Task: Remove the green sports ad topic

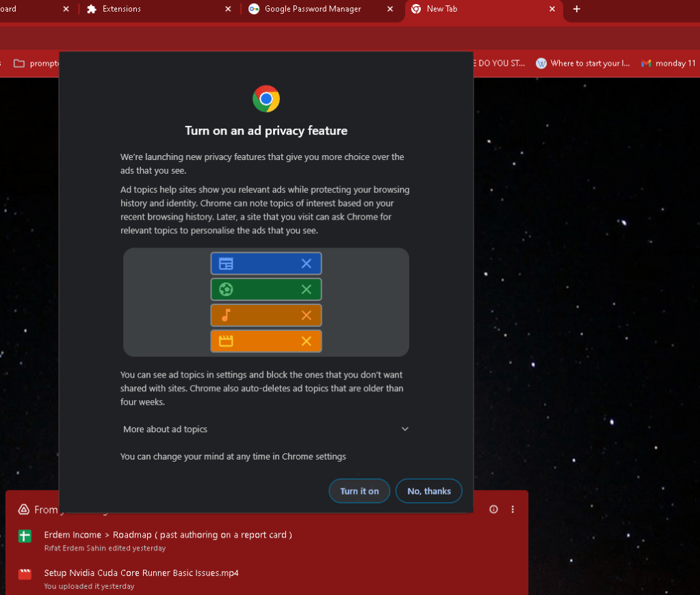Action: pos(307,289)
